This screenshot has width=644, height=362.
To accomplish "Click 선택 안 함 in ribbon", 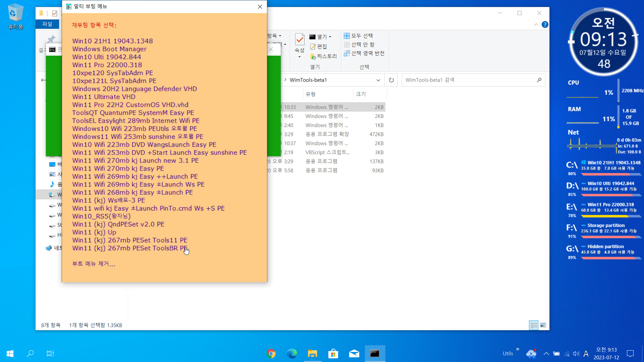I will pyautogui.click(x=359, y=45).
